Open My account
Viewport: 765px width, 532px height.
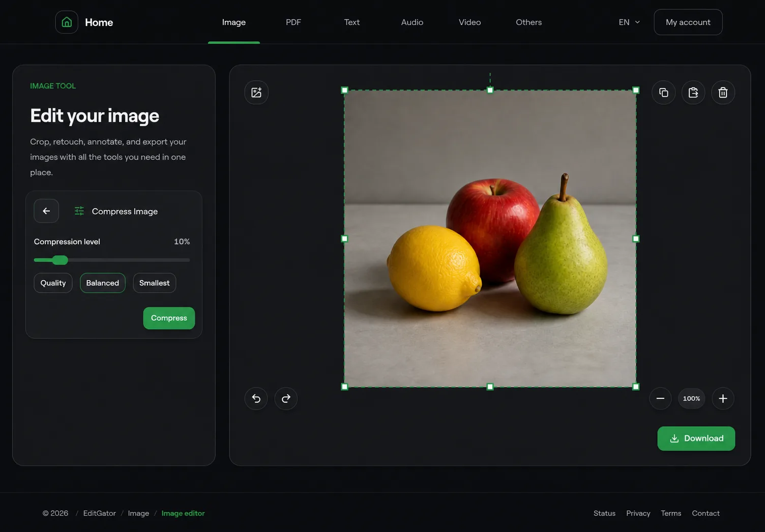(x=688, y=22)
